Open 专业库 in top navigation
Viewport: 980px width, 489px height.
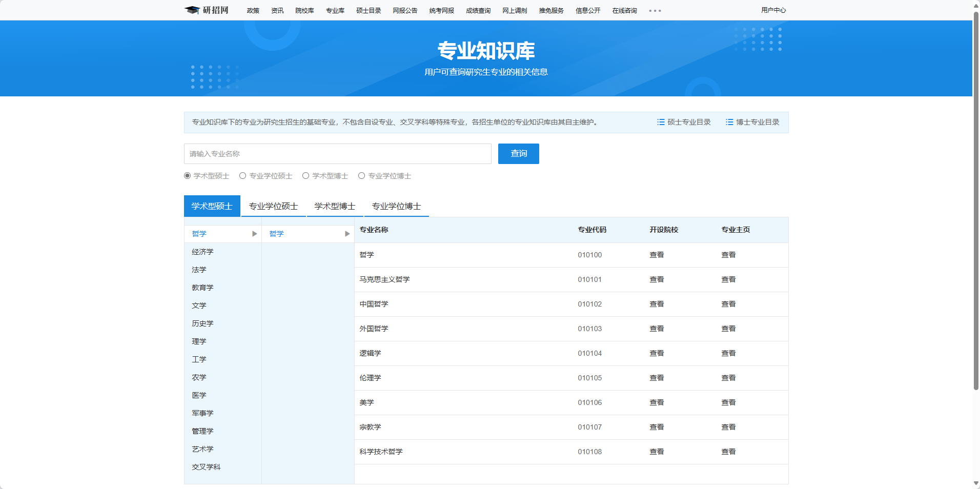coord(335,11)
